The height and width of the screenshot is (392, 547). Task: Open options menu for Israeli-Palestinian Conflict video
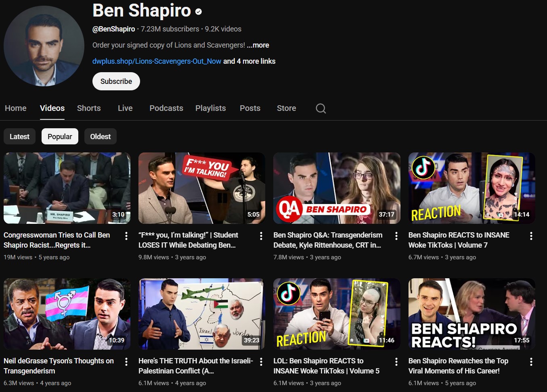click(x=261, y=362)
